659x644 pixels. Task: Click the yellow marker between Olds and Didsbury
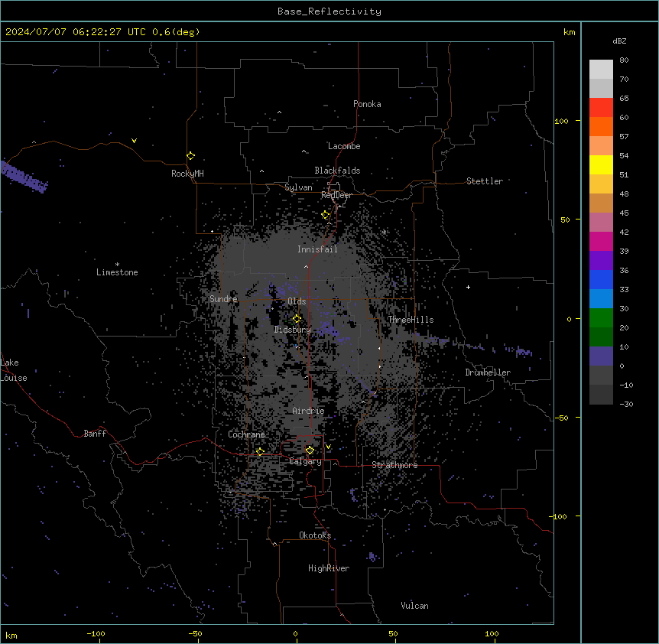point(297,318)
